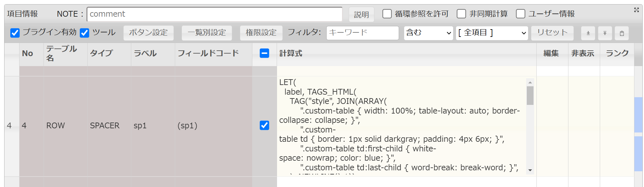Click the clipboard paste icon button

tap(622, 33)
